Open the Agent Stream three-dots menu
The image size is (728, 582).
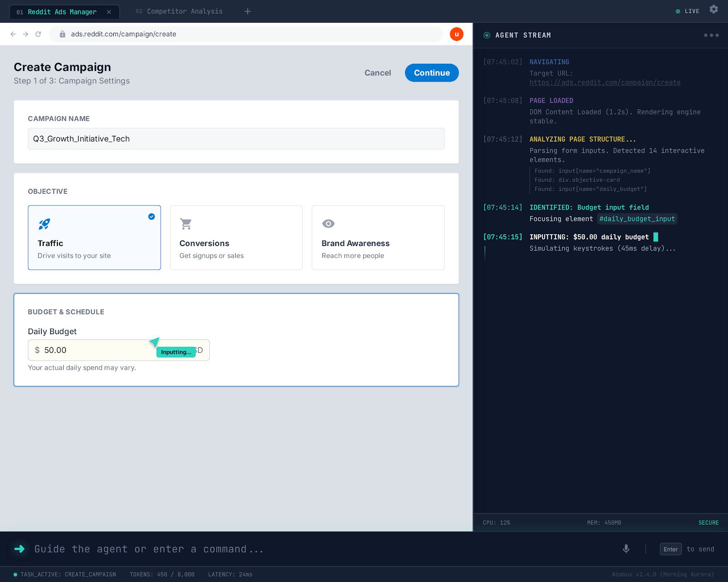click(711, 35)
